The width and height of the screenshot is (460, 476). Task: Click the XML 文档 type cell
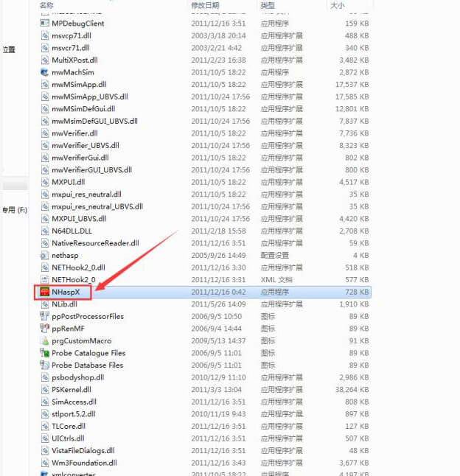276,279
